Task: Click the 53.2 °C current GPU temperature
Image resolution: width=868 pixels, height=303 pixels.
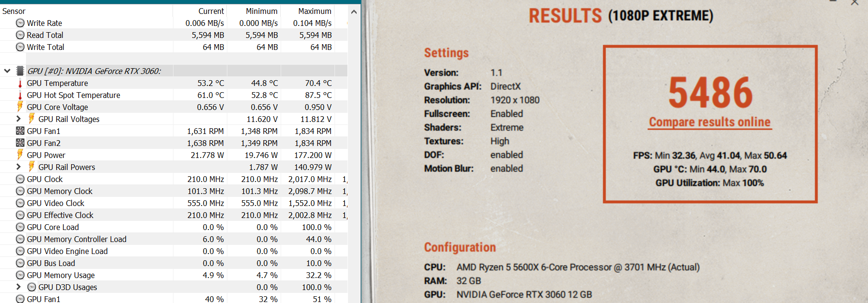Action: click(x=211, y=83)
